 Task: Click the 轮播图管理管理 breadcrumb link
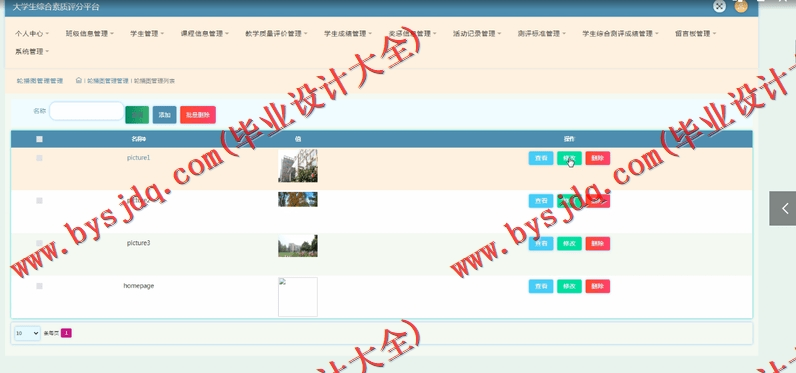tap(107, 81)
